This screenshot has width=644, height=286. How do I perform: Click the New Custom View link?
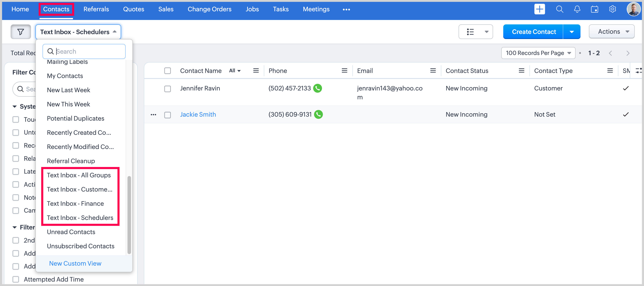point(75,263)
